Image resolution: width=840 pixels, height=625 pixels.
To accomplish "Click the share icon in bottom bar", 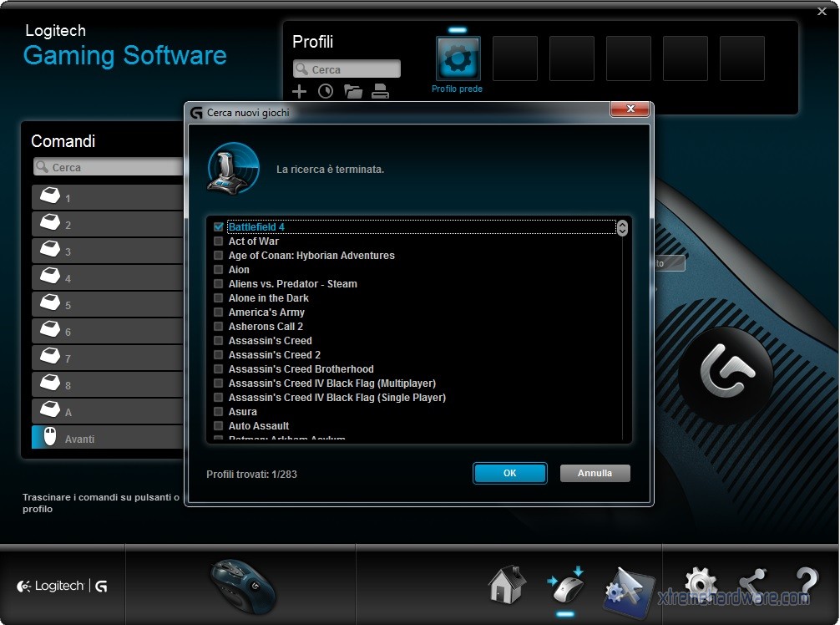I will 752,585.
